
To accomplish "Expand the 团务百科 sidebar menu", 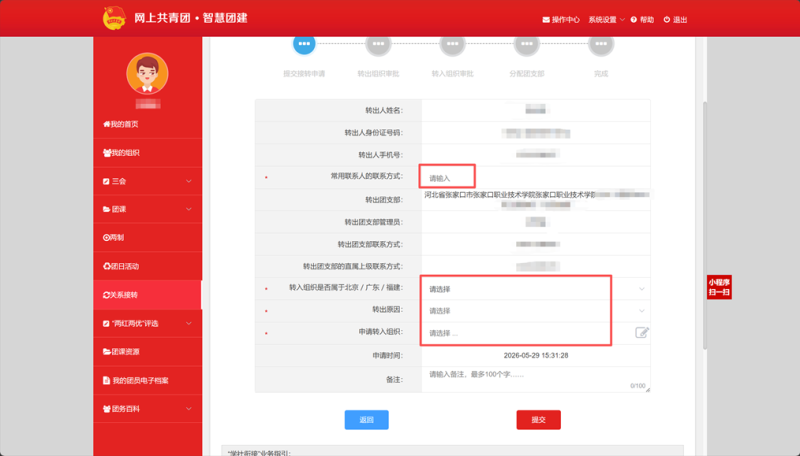I will pos(147,409).
